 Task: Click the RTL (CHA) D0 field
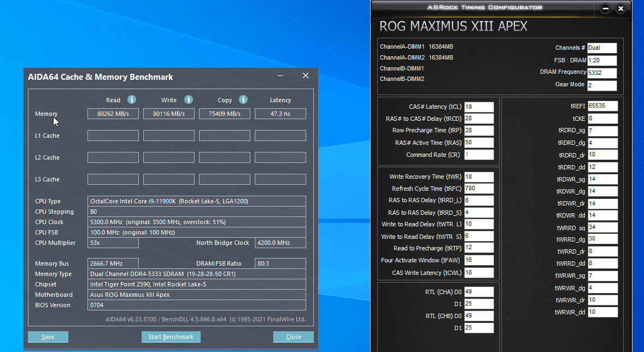click(479, 292)
